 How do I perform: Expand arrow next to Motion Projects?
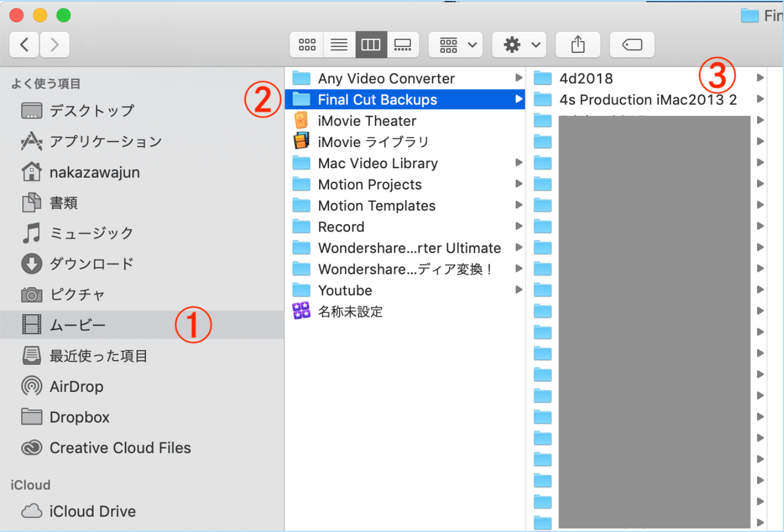point(519,184)
